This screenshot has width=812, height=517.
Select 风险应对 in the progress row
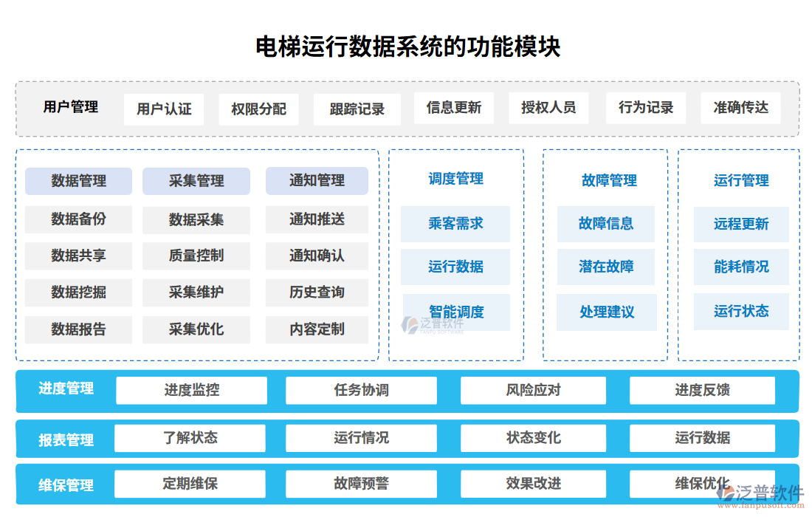(533, 390)
